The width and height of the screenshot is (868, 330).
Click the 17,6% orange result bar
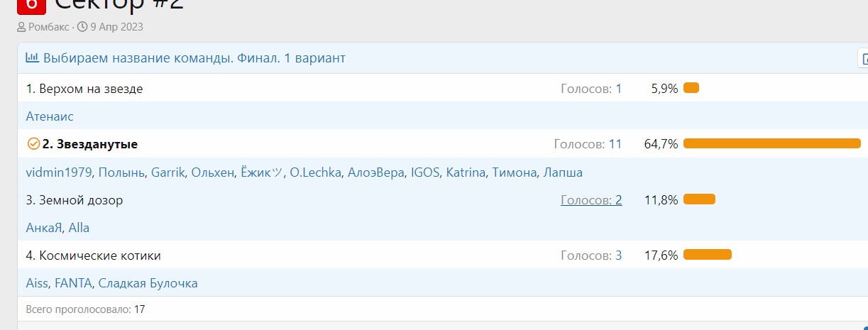tap(707, 255)
